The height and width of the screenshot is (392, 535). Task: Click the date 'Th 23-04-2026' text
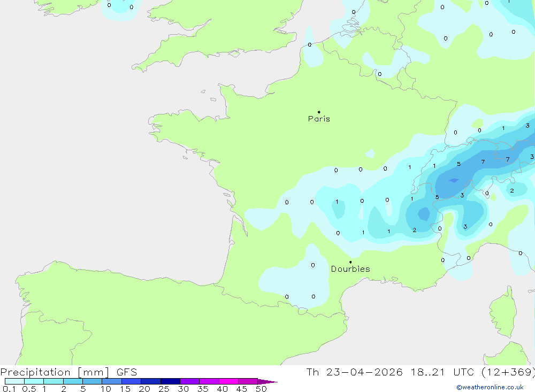point(354,372)
